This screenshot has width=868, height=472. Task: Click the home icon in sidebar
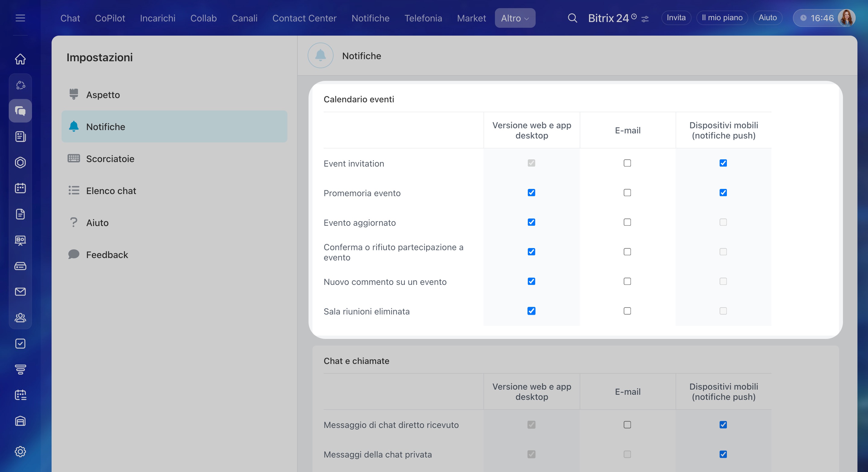20,59
